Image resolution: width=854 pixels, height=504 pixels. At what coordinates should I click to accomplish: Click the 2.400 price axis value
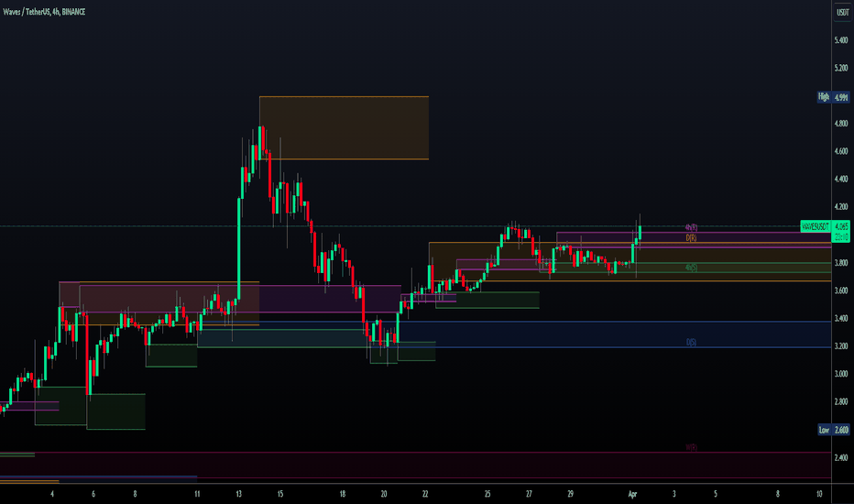tap(841, 457)
